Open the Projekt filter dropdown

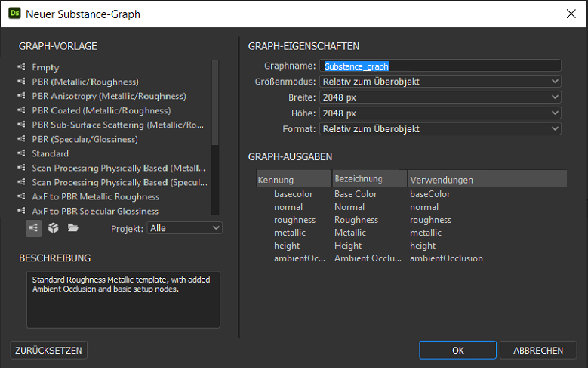click(185, 227)
